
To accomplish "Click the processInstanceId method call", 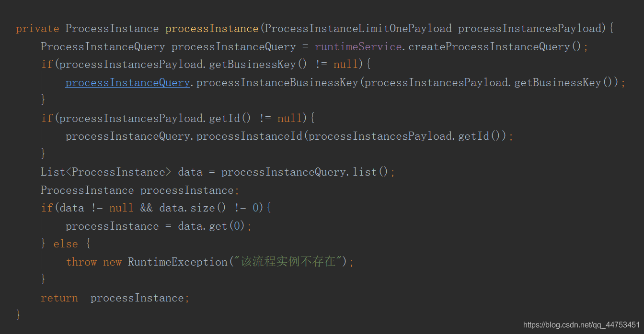I will (x=249, y=136).
